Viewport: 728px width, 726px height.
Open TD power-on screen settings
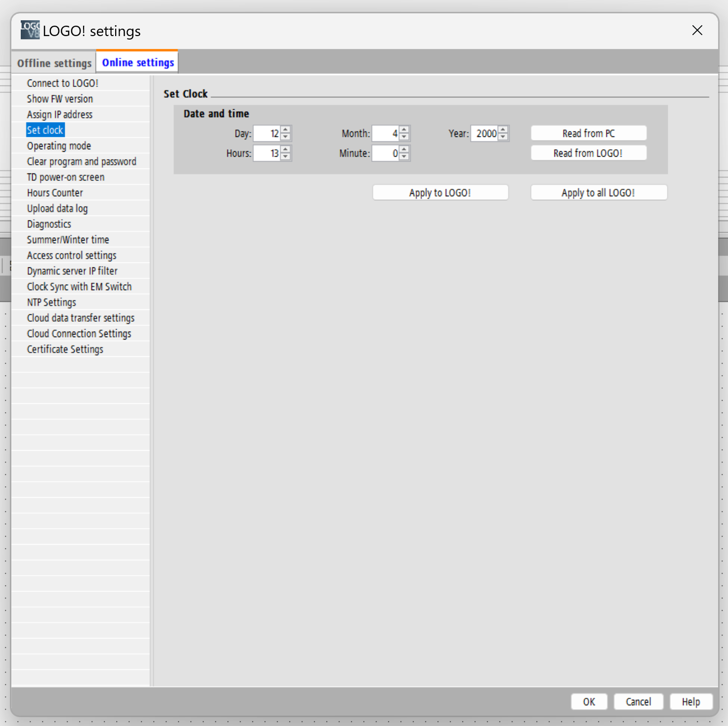tap(66, 177)
